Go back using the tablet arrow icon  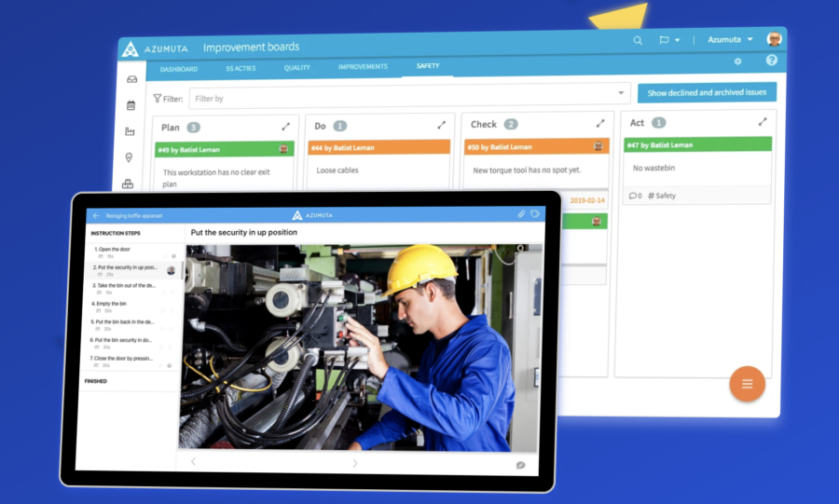point(95,215)
